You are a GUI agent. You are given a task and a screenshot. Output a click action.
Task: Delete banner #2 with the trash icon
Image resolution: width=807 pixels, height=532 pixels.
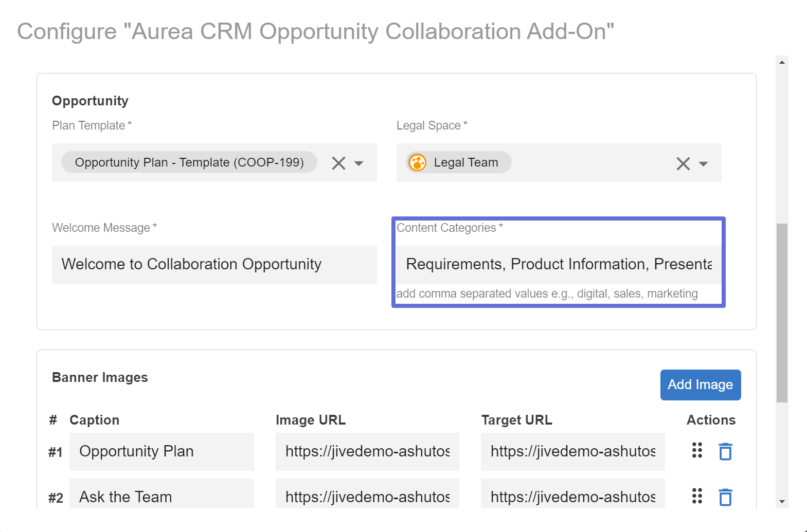click(x=725, y=497)
